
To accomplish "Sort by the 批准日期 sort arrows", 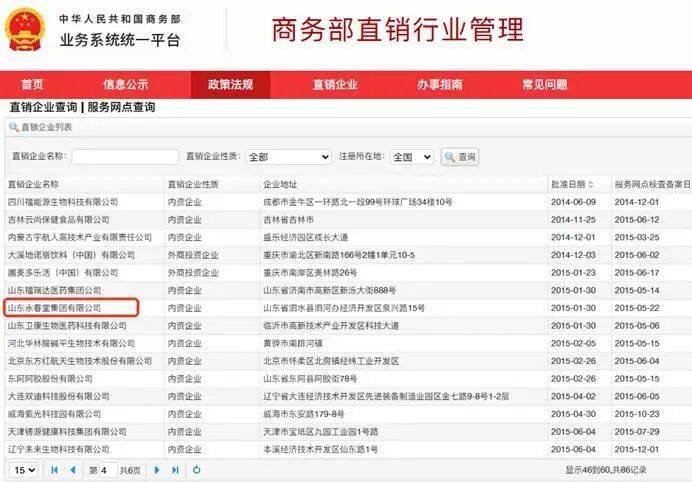I will point(591,185).
